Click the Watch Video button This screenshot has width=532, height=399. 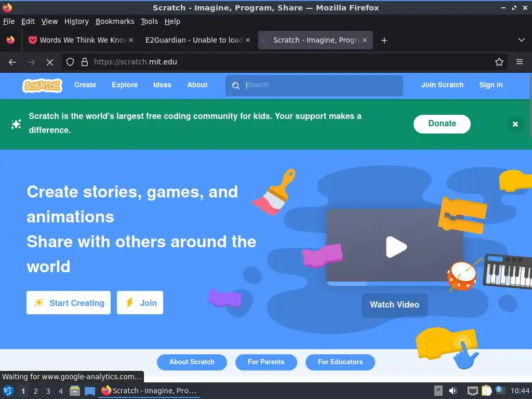point(394,304)
